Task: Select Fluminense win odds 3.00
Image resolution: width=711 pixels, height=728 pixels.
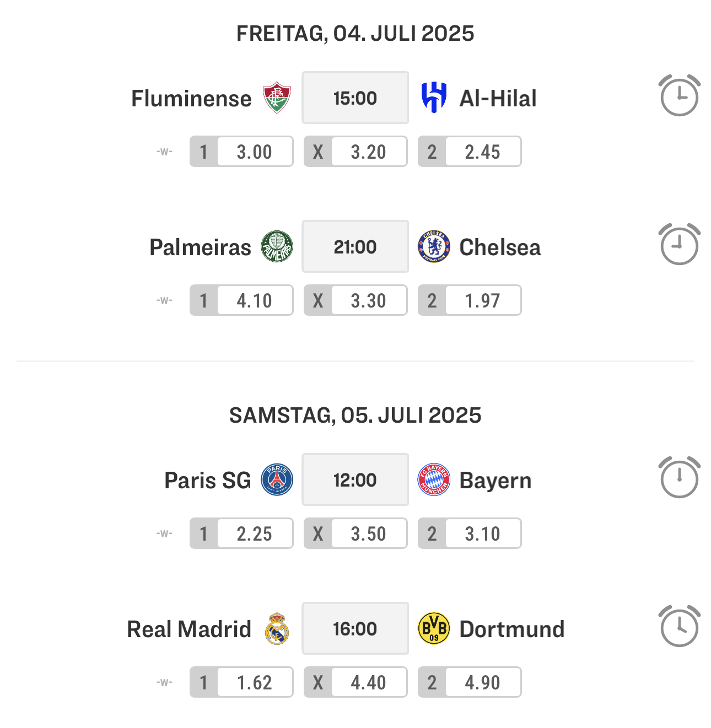Action: click(x=241, y=152)
